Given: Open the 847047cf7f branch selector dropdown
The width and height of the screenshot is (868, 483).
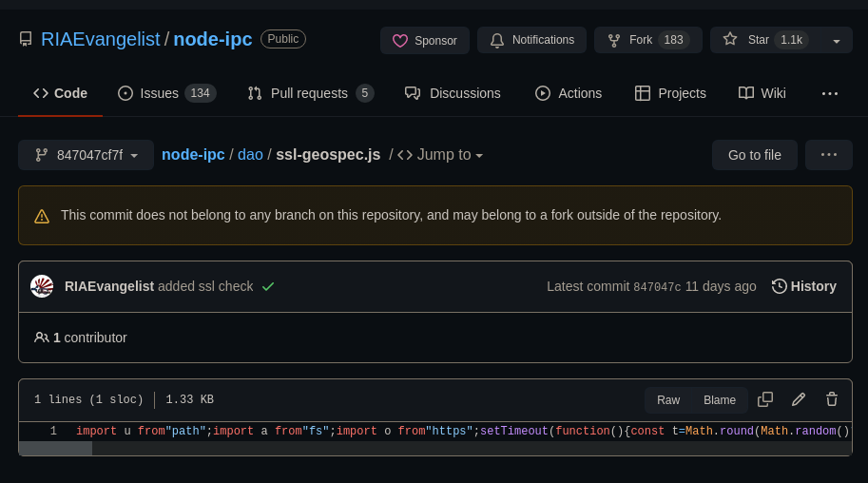Looking at the screenshot, I should click(86, 155).
